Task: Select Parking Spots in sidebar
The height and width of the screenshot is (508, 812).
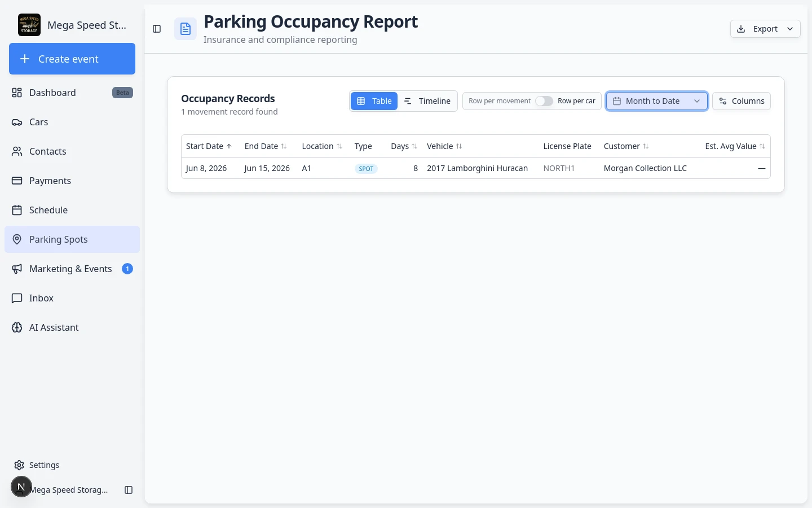Action: pos(72,239)
